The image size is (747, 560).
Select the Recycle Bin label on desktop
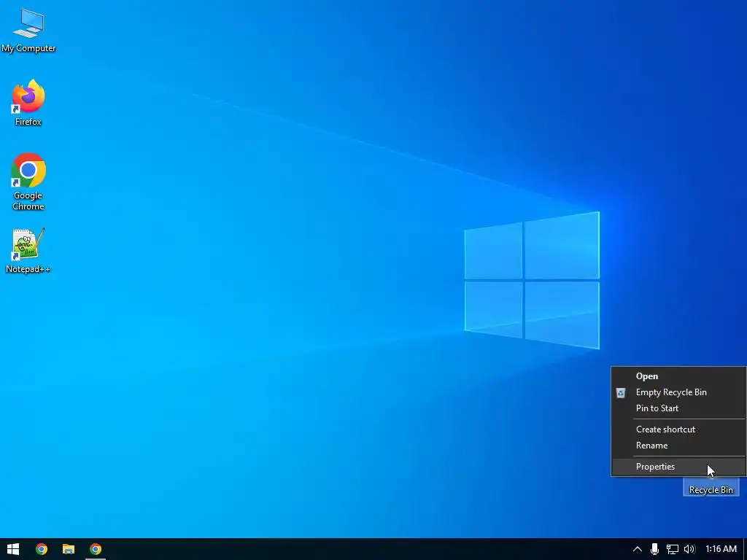[711, 489]
